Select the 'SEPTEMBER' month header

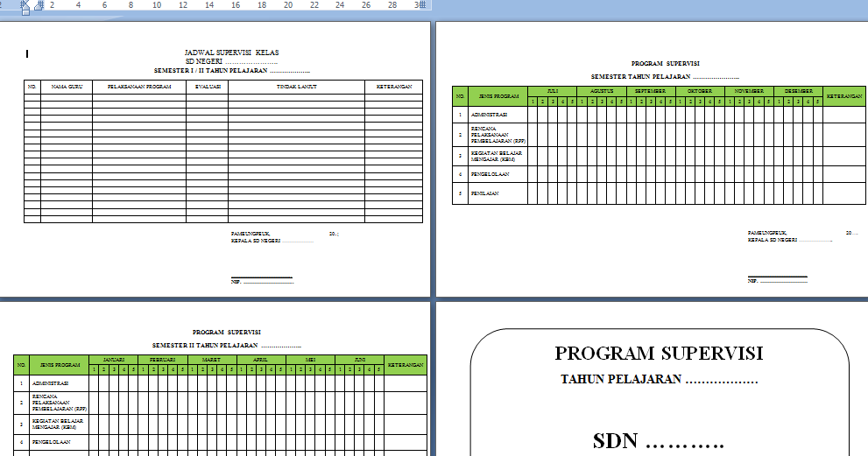[651, 91]
